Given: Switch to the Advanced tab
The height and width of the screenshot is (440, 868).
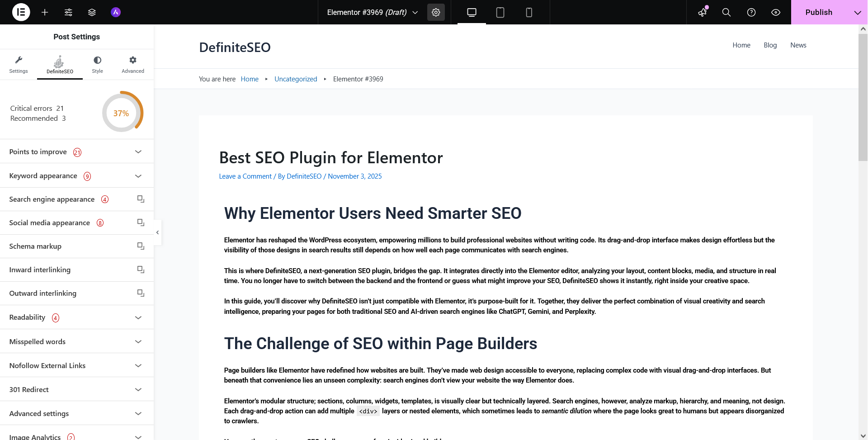Looking at the screenshot, I should pos(132,64).
